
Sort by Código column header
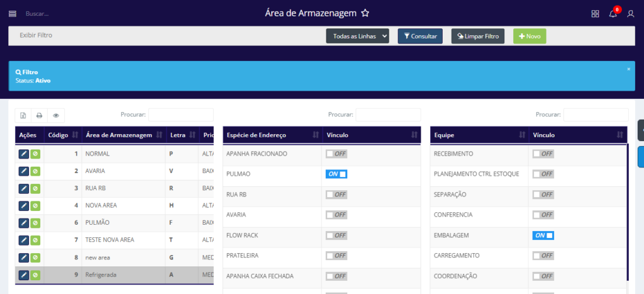[62, 135]
